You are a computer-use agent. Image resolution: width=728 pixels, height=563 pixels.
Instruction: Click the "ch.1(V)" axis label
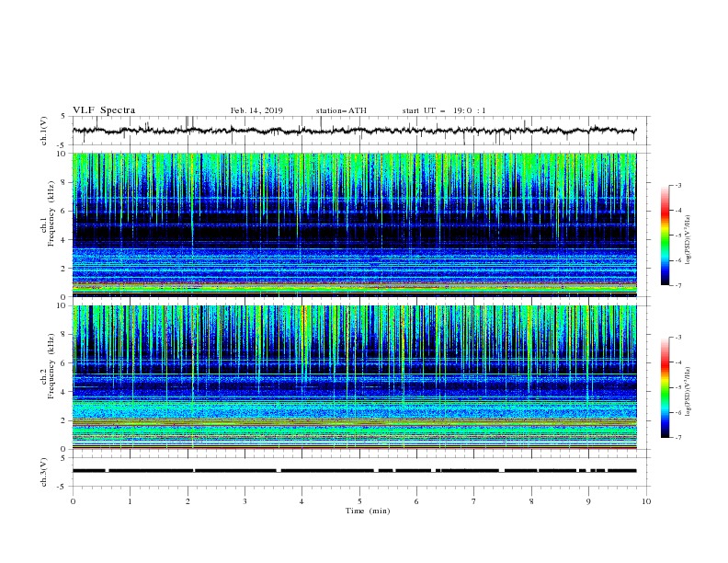click(x=44, y=131)
